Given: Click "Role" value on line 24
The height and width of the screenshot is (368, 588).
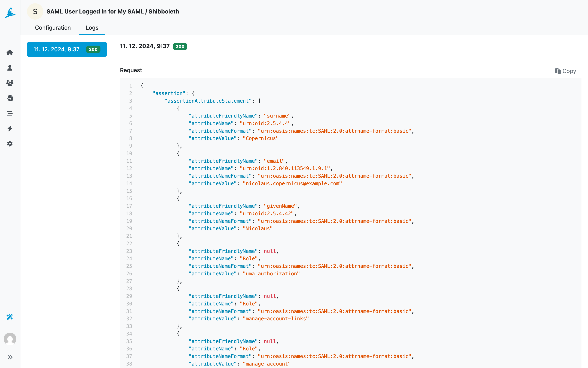Looking at the screenshot, I should tap(248, 258).
